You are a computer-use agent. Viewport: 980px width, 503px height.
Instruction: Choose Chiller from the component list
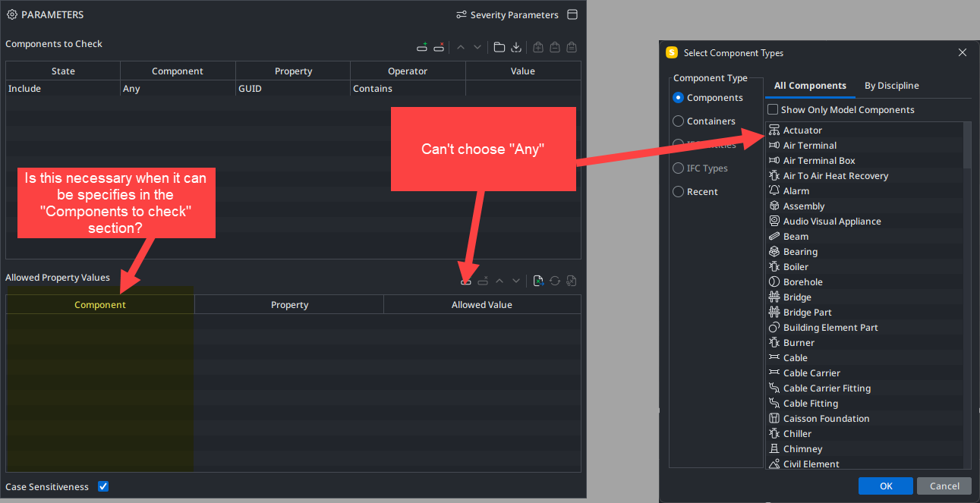tap(865, 434)
